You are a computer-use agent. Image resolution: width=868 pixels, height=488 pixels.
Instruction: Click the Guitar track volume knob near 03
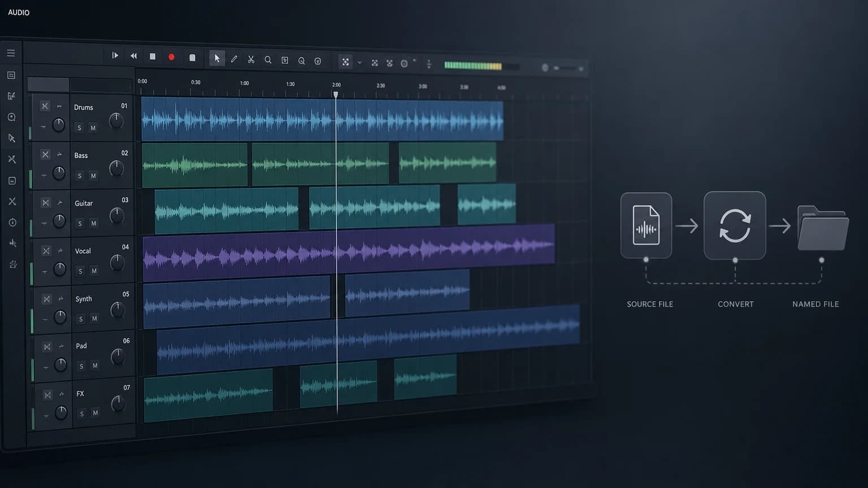click(117, 216)
